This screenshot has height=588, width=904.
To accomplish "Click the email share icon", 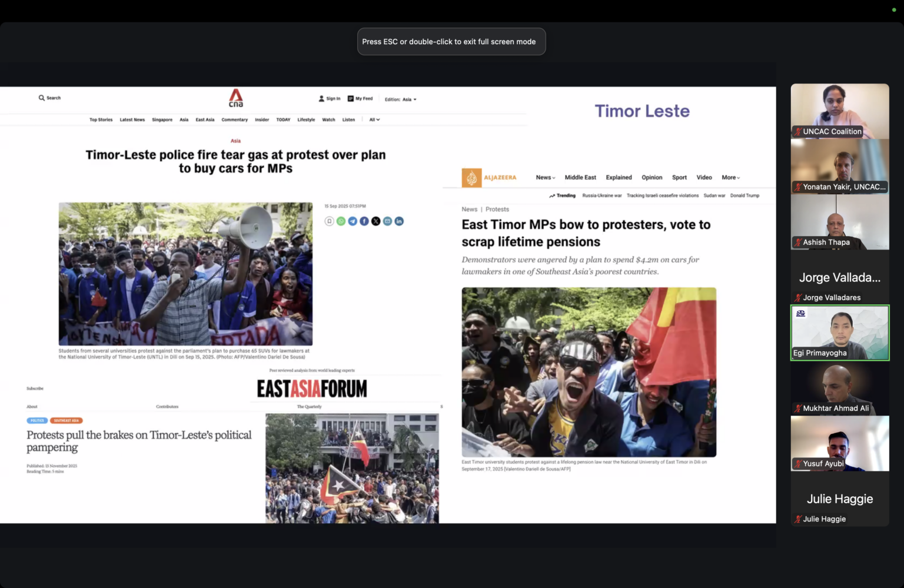I will pos(387,221).
